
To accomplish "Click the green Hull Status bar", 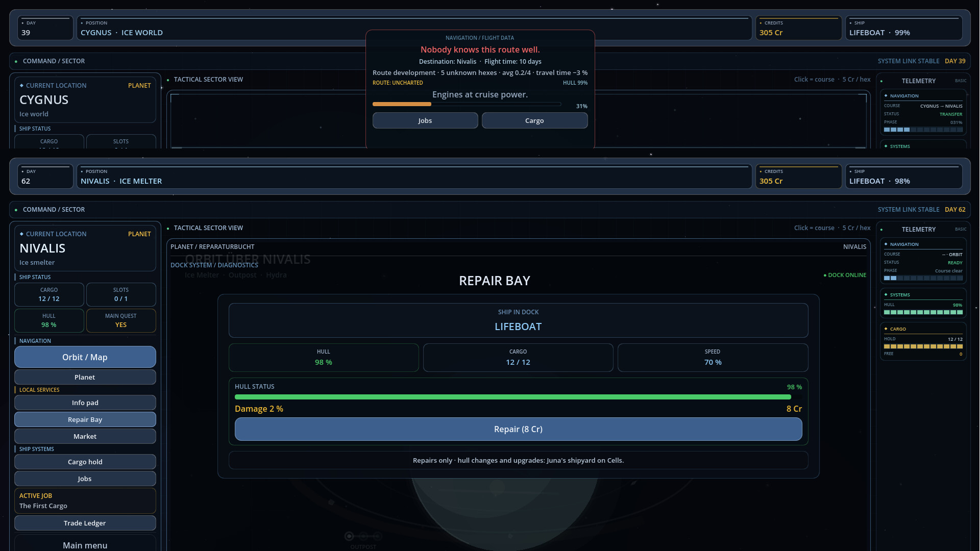I will pos(518,397).
